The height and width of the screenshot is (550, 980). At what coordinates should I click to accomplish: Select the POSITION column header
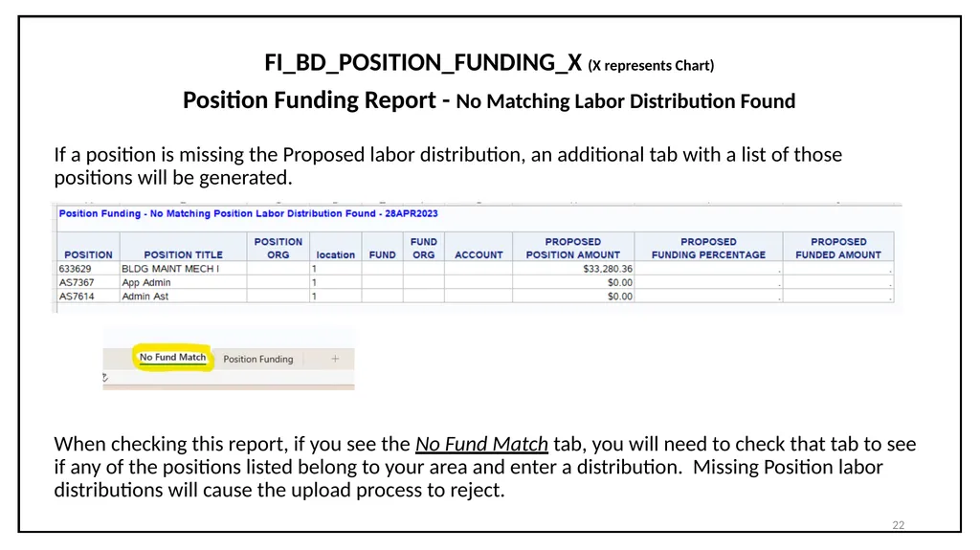(x=88, y=248)
